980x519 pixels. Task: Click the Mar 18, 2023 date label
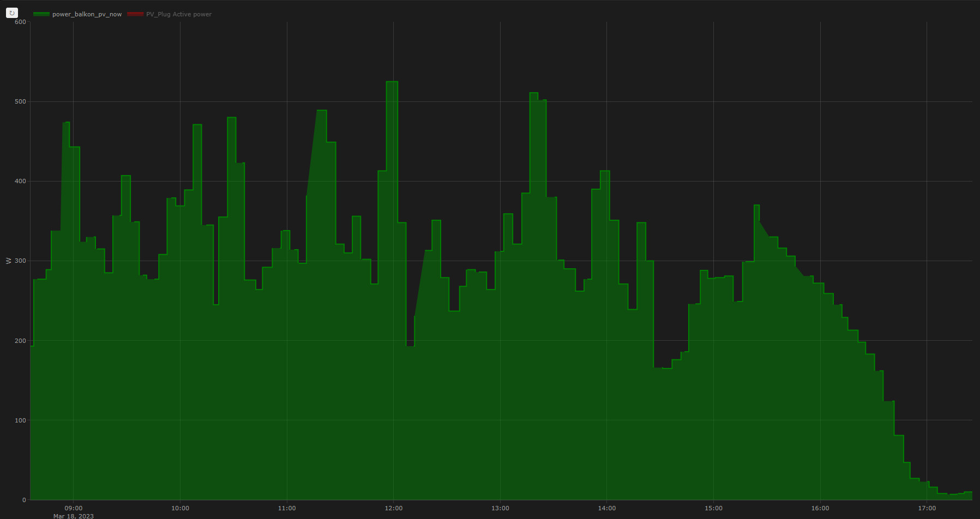tap(74, 516)
